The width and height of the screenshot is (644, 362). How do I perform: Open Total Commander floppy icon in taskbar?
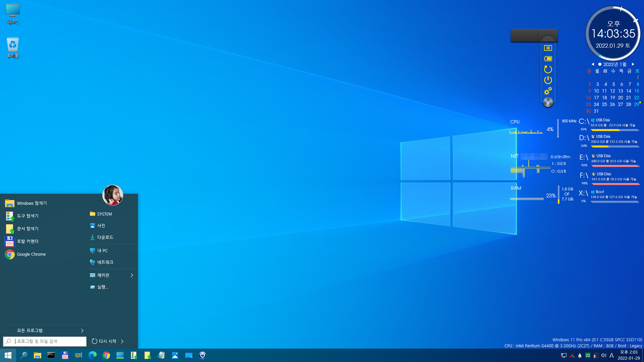[65, 355]
